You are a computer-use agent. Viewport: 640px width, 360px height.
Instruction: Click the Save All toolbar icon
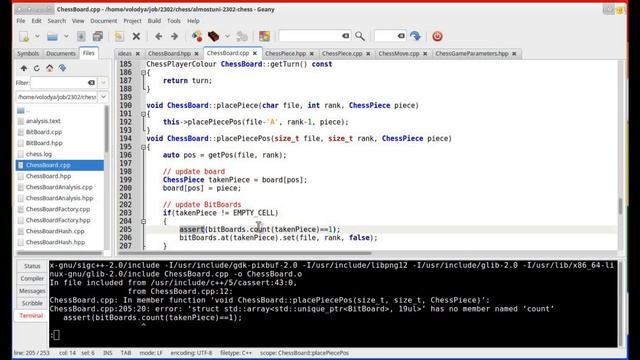click(98, 36)
